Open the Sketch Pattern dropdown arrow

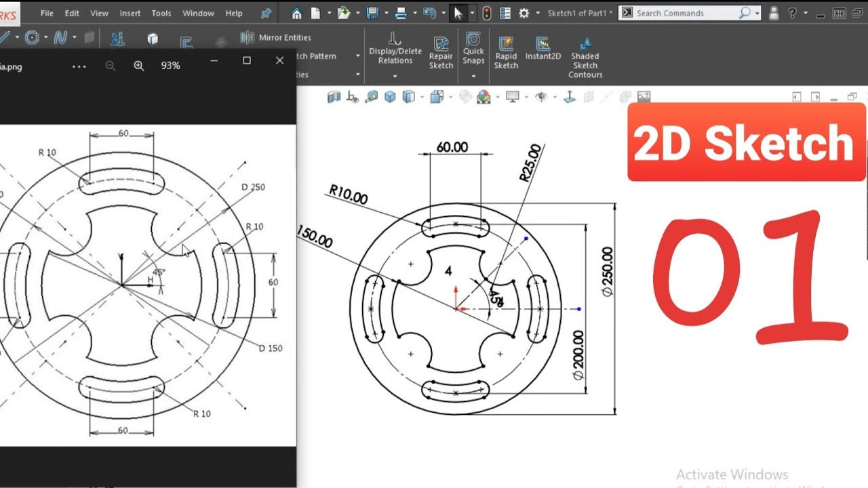(357, 56)
